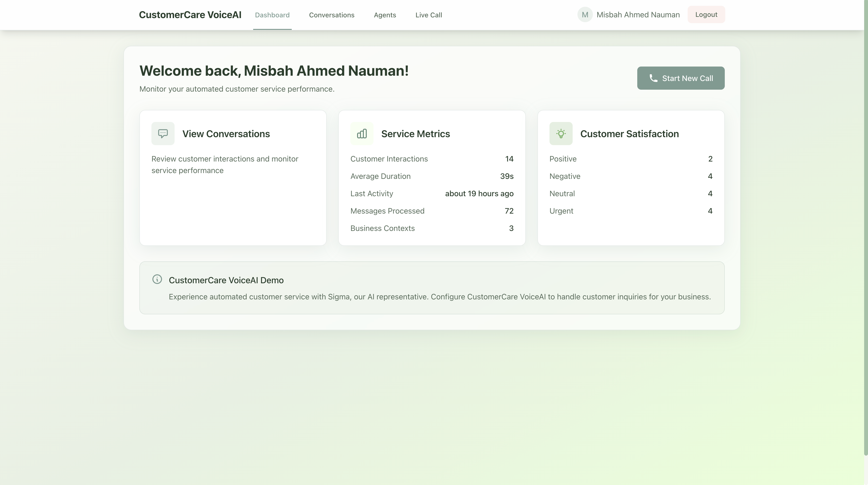Click the info circle icon in the demo banner
The height and width of the screenshot is (485, 868).
coord(157,279)
